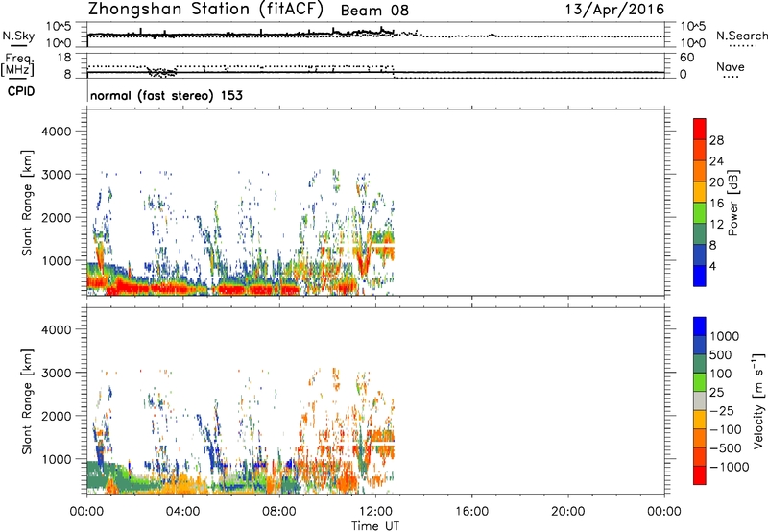Image resolution: width=768 pixels, height=532 pixels.
Task: Click the '20:00' time axis tick
Action: [x=567, y=512]
